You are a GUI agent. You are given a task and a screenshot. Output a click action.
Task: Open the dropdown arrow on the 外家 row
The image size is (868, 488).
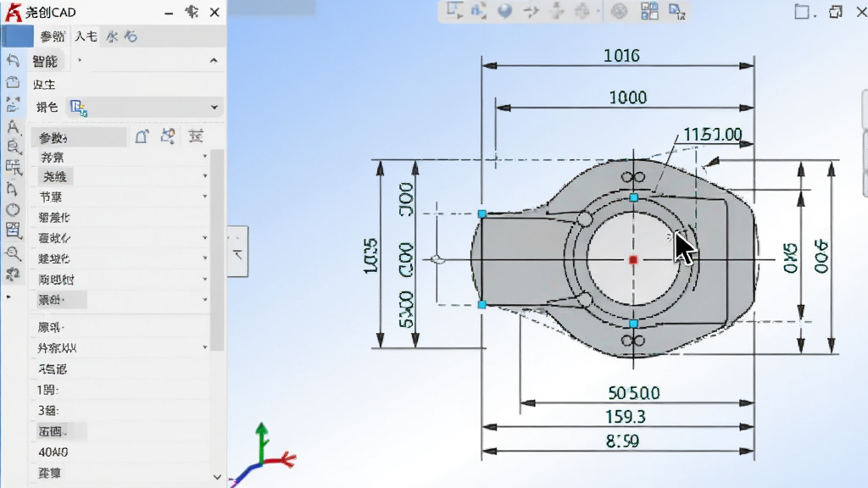205,347
